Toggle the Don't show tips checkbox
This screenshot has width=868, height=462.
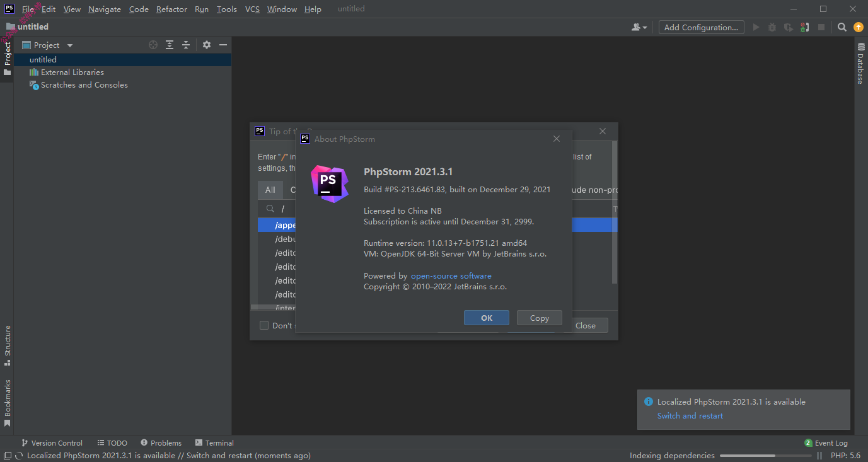pos(264,325)
